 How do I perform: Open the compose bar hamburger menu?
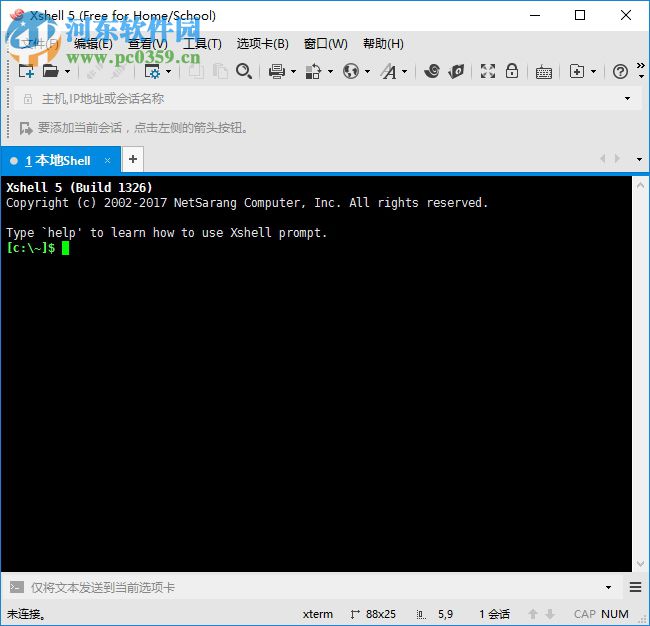[635, 587]
